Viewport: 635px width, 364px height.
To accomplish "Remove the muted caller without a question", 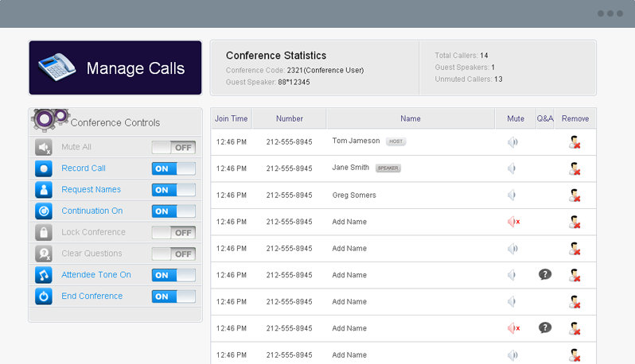I will (x=575, y=222).
